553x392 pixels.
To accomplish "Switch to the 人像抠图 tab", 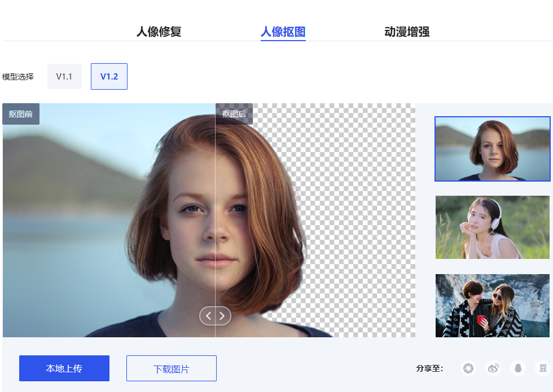I will [x=283, y=32].
